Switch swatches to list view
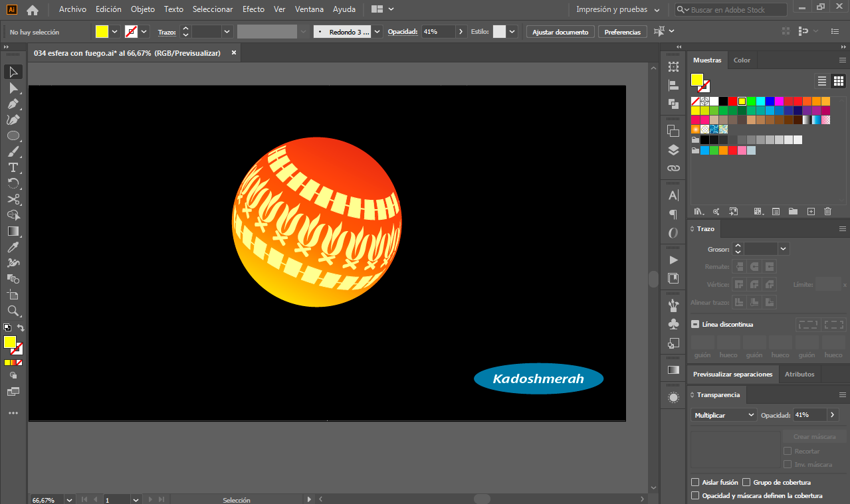This screenshot has width=850, height=504. (x=822, y=81)
